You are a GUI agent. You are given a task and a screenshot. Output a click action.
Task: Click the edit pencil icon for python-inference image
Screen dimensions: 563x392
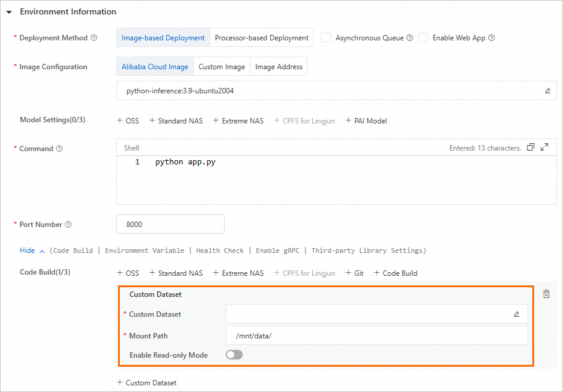pyautogui.click(x=548, y=91)
